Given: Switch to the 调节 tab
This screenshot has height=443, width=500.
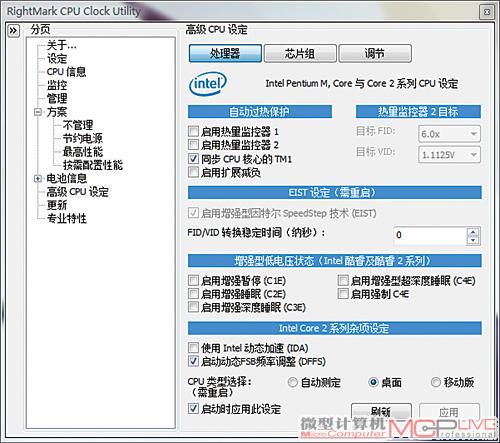Looking at the screenshot, I should [x=375, y=53].
